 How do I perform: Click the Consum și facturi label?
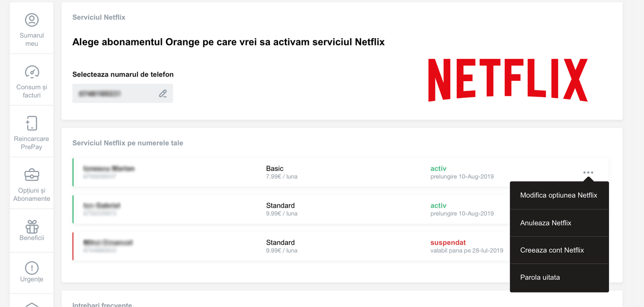click(x=32, y=91)
